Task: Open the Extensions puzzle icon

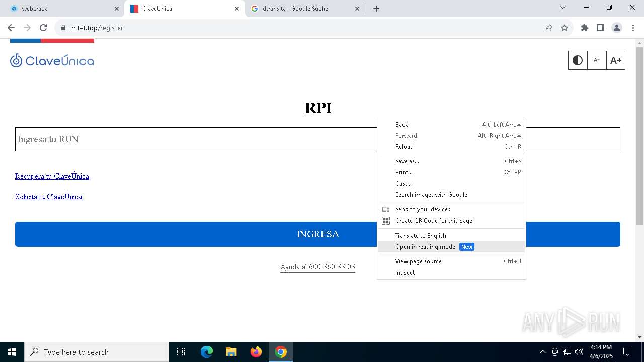Action: tap(585, 28)
